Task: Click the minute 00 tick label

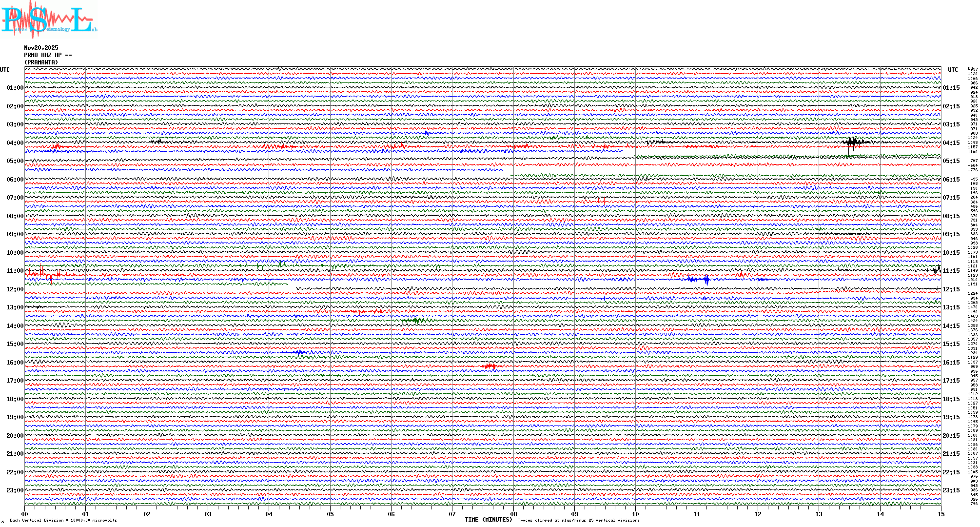Action: 24,514
